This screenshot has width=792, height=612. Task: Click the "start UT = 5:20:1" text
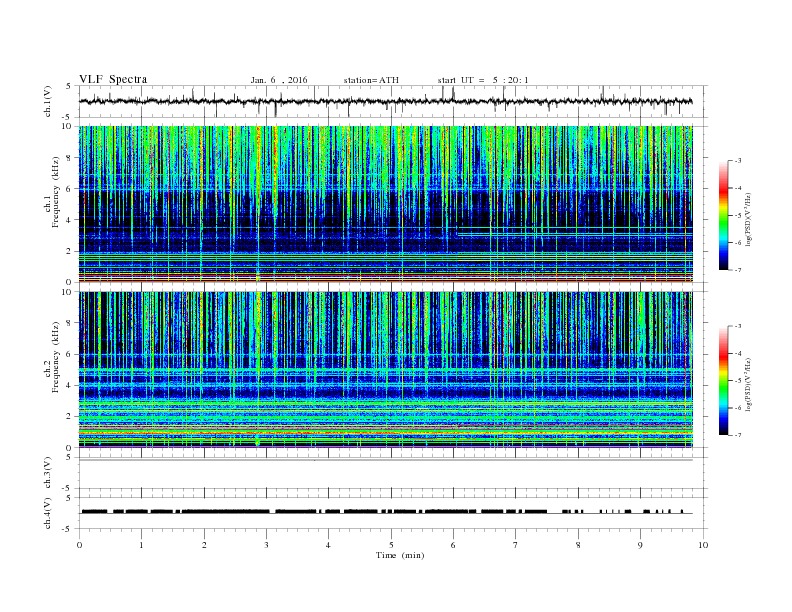coord(483,80)
